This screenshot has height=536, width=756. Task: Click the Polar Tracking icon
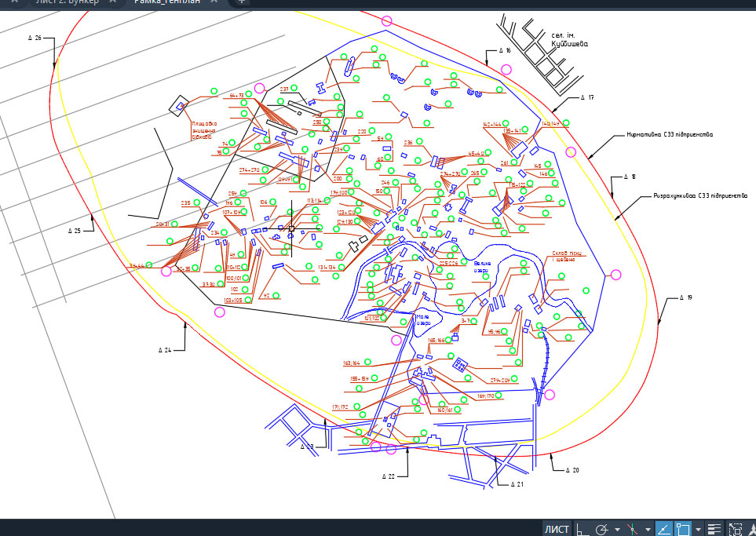(x=602, y=529)
